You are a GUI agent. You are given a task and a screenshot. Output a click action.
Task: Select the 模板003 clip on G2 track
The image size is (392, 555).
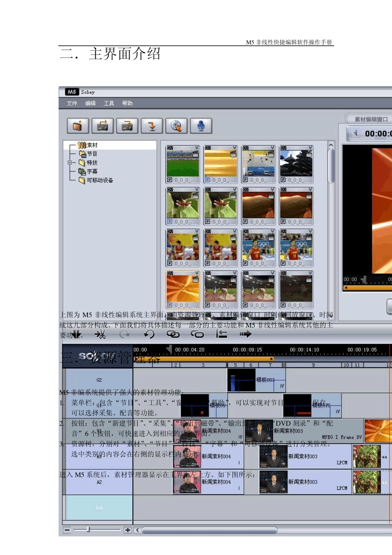pos(256,380)
